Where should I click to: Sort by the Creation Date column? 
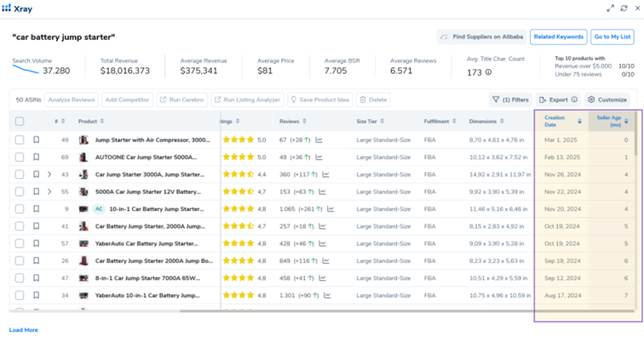(x=579, y=121)
